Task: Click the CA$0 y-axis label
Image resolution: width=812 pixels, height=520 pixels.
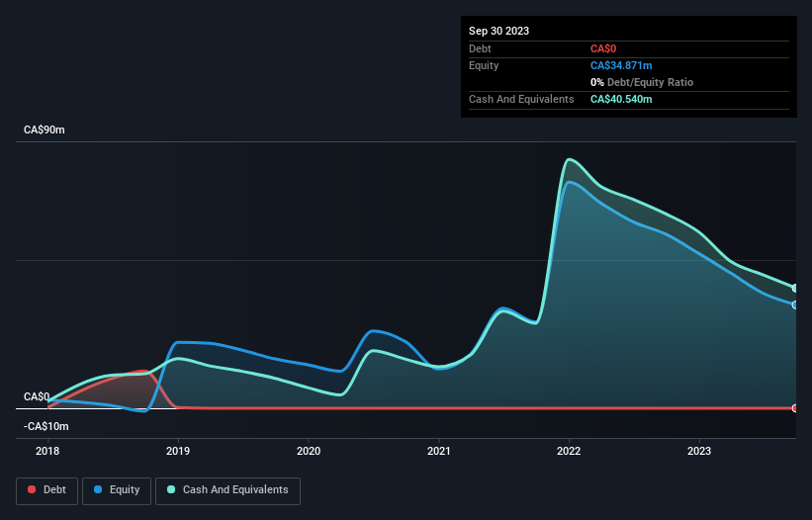Action: pos(37,396)
